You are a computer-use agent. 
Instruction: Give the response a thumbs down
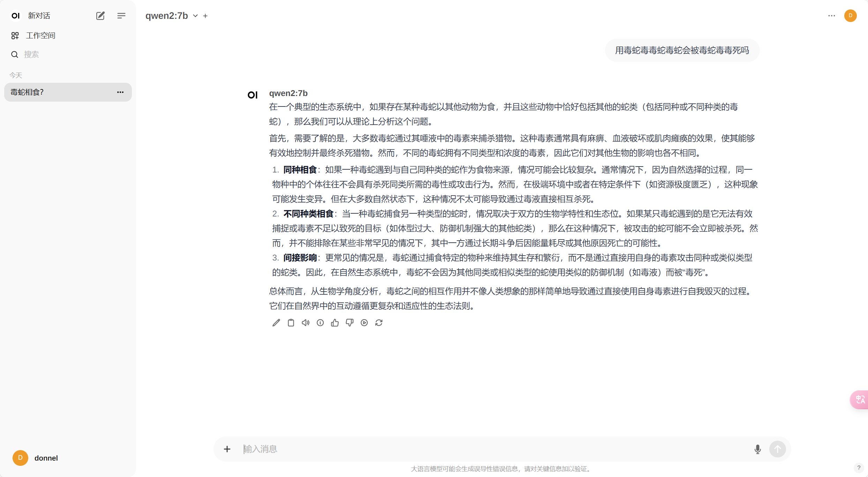point(350,323)
